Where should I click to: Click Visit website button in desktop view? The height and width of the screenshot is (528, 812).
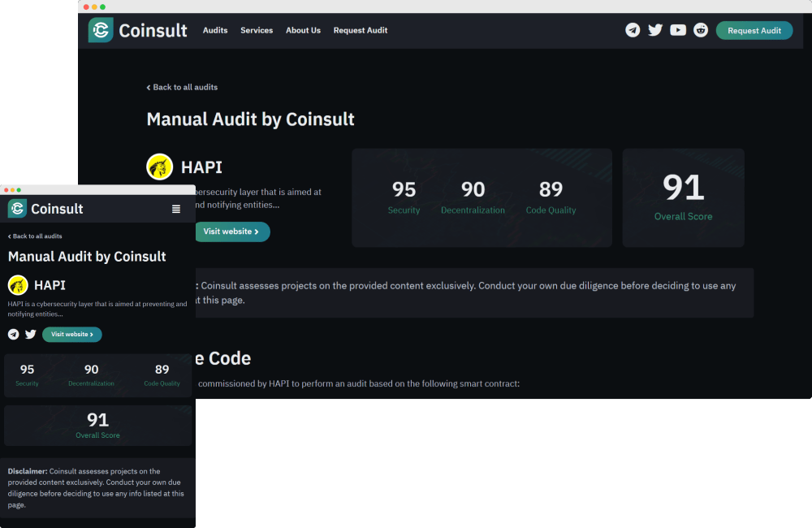tap(231, 232)
